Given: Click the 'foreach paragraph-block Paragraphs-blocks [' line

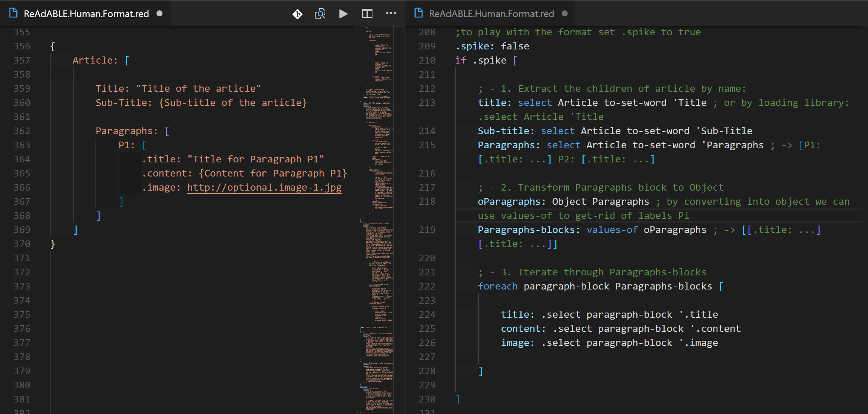Looking at the screenshot, I should click(601, 286).
